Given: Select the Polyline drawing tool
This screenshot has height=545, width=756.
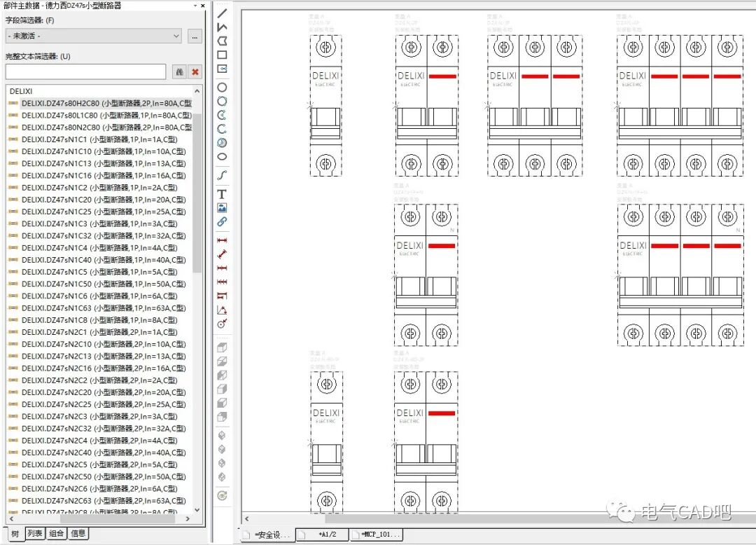Looking at the screenshot, I should 222,27.
